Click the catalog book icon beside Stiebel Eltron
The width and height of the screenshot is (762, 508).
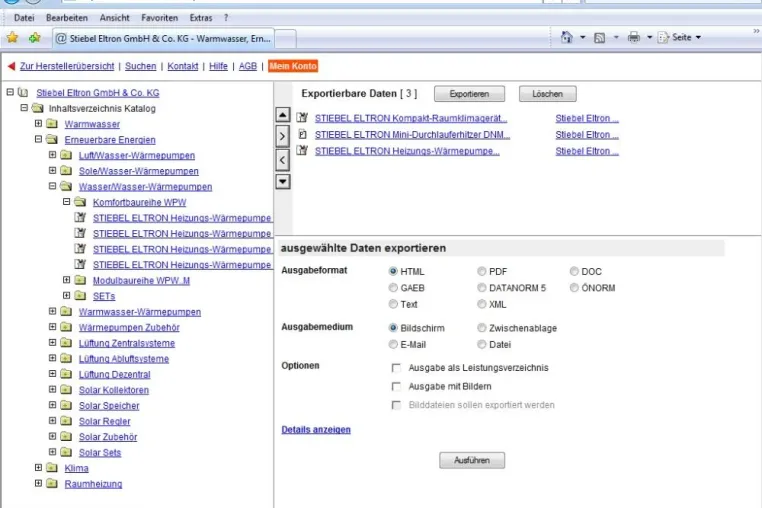pos(23,92)
